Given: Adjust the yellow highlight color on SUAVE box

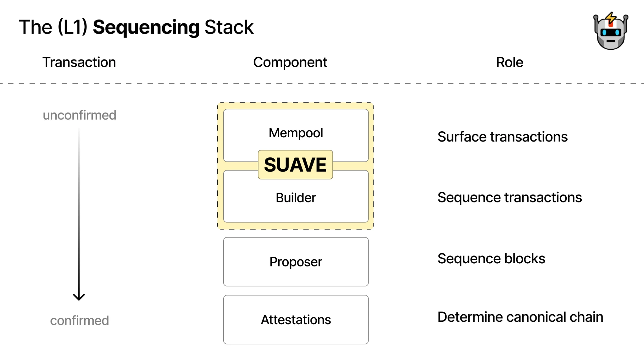Looking at the screenshot, I should click(295, 164).
